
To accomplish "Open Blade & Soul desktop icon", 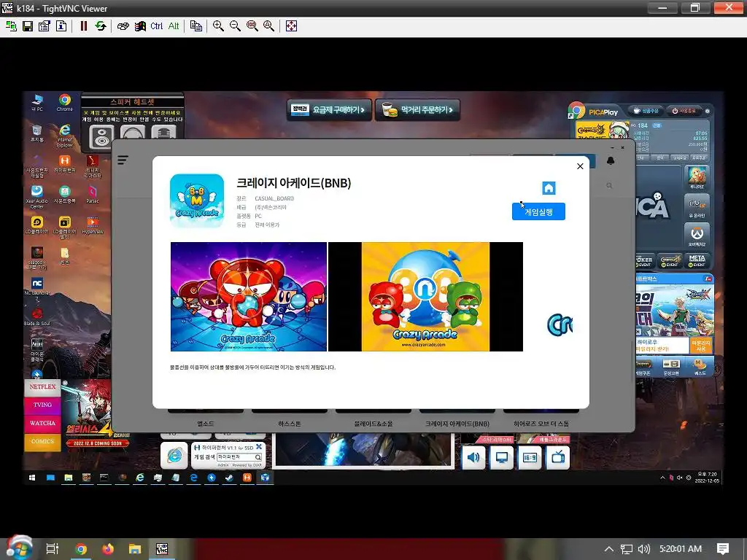I will 36,317.
